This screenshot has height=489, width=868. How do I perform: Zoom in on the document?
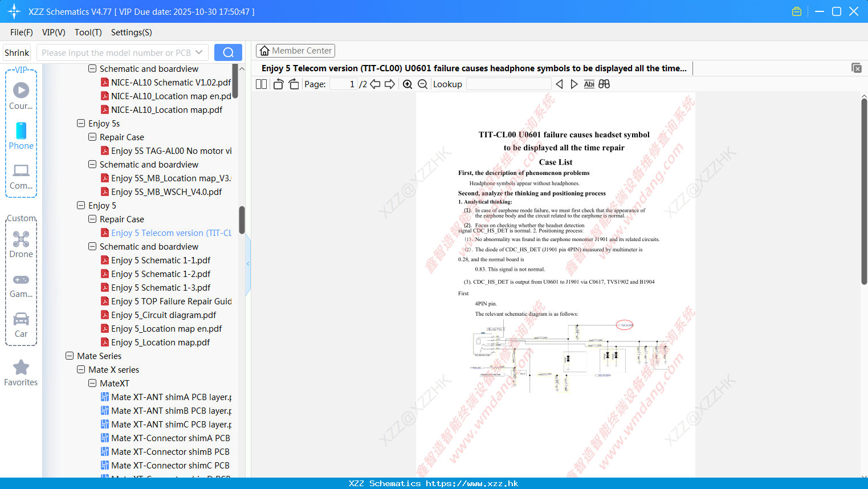(x=407, y=84)
